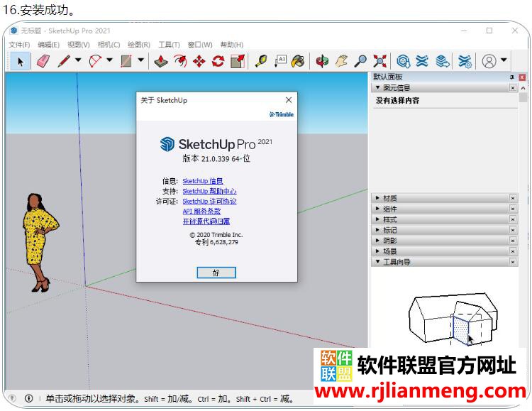Image resolution: width=532 pixels, height=411 pixels.
Task: Choose the Pan hand tool
Action: (x=342, y=61)
